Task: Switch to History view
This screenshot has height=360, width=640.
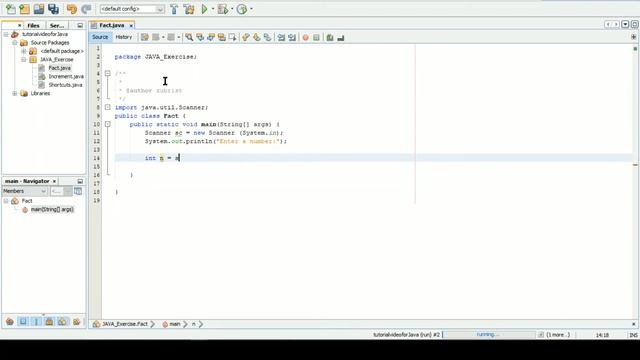Action: tap(124, 37)
